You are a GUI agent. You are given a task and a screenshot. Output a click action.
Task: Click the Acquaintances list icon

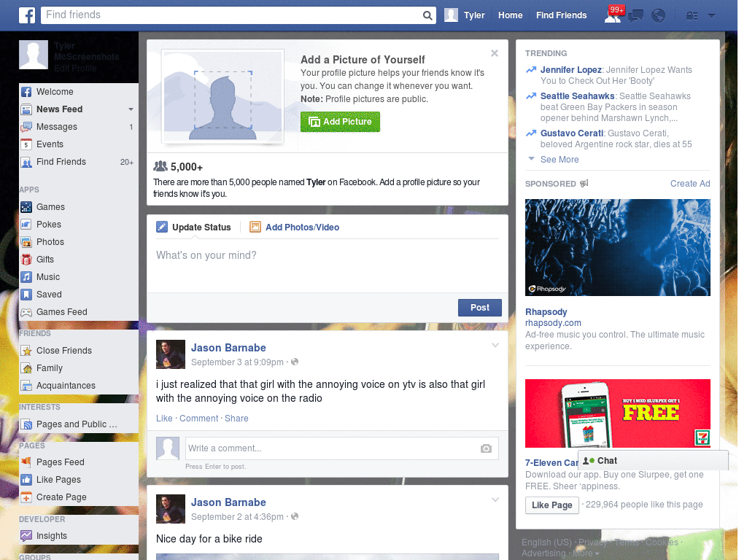(x=26, y=386)
